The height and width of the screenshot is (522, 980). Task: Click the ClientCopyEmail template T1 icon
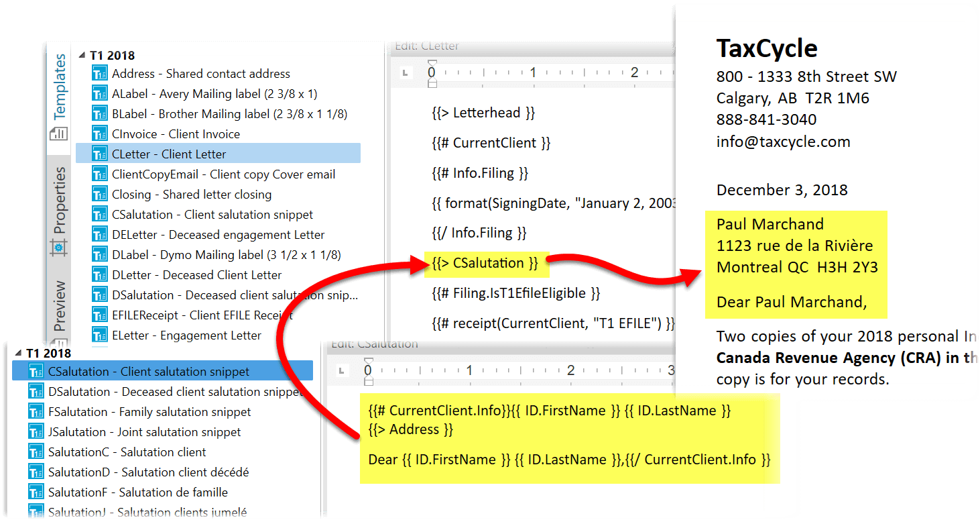tap(100, 174)
